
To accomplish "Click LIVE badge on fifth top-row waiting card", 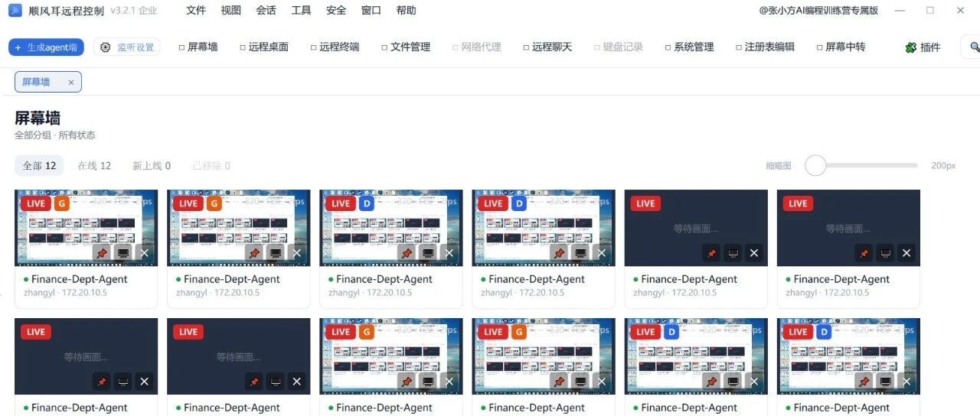I will (x=645, y=203).
